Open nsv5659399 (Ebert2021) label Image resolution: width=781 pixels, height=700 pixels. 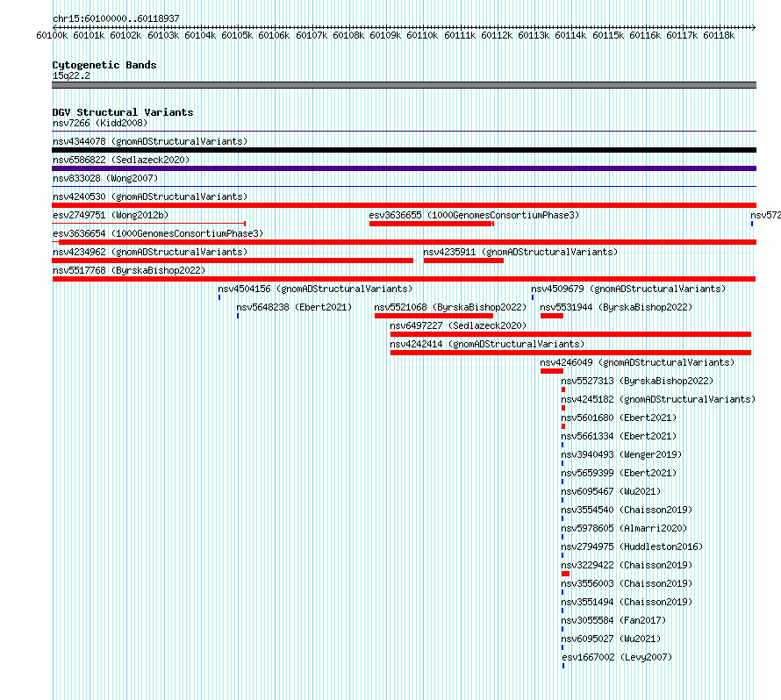tap(620, 473)
